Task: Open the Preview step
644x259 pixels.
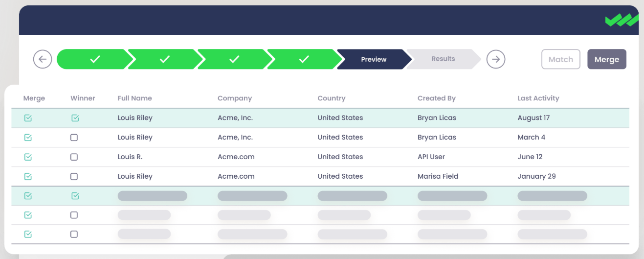Action: click(x=374, y=59)
